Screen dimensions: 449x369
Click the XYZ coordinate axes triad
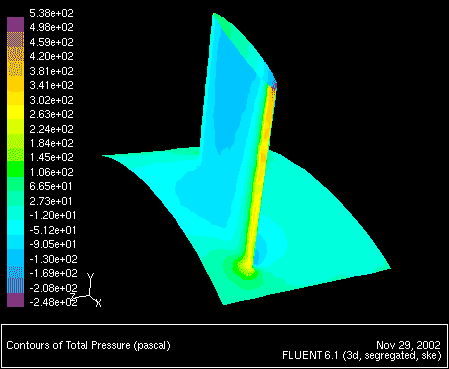86,290
